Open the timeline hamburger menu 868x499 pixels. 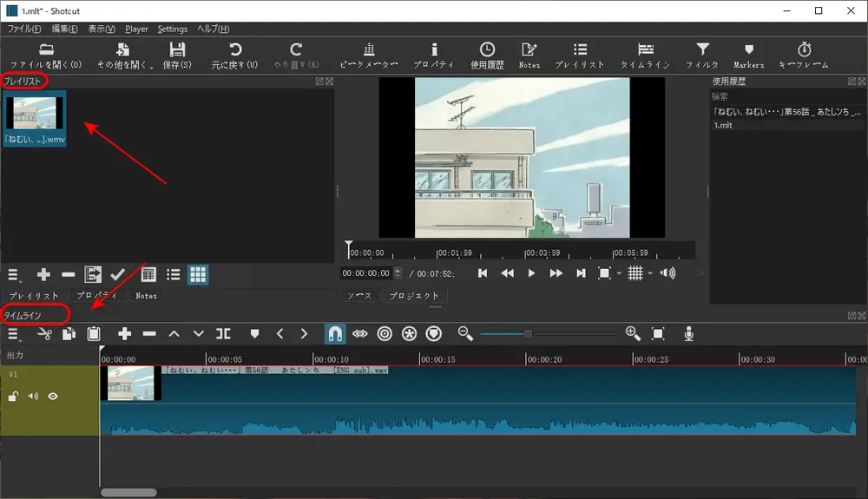tap(13, 334)
